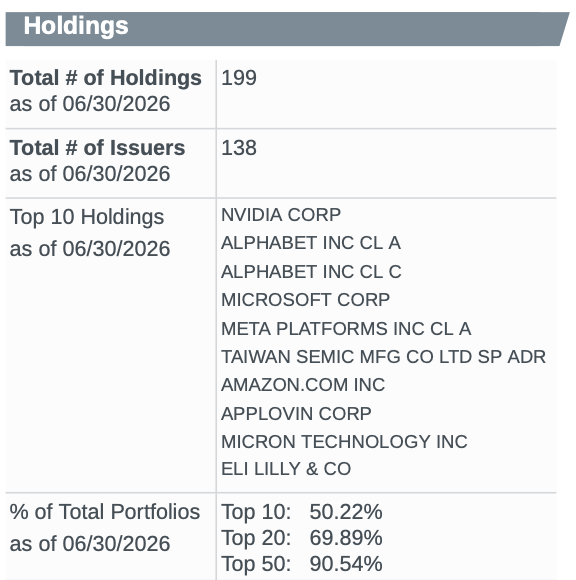Select META PLATFORMS INC CL A
The image size is (576, 580).
coord(346,328)
